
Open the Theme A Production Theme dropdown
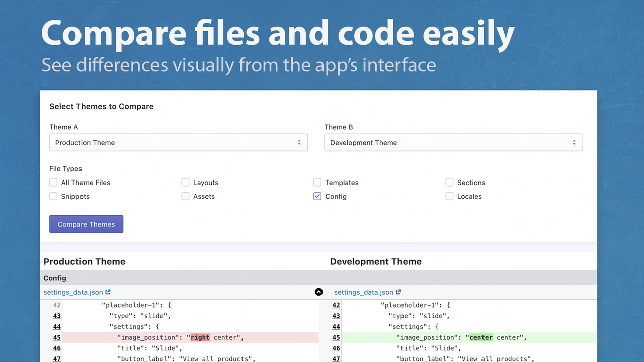click(x=179, y=143)
